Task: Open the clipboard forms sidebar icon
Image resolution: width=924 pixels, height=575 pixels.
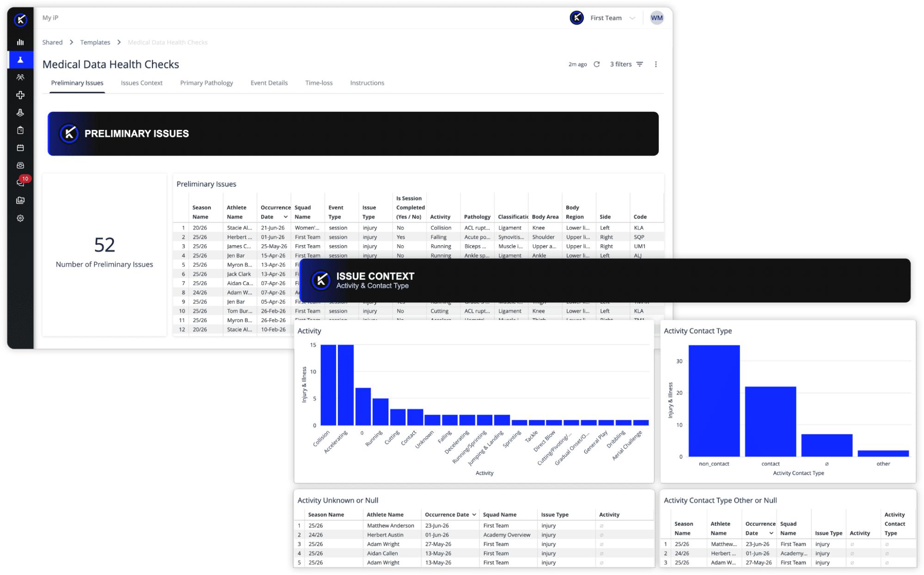Action: coord(20,130)
